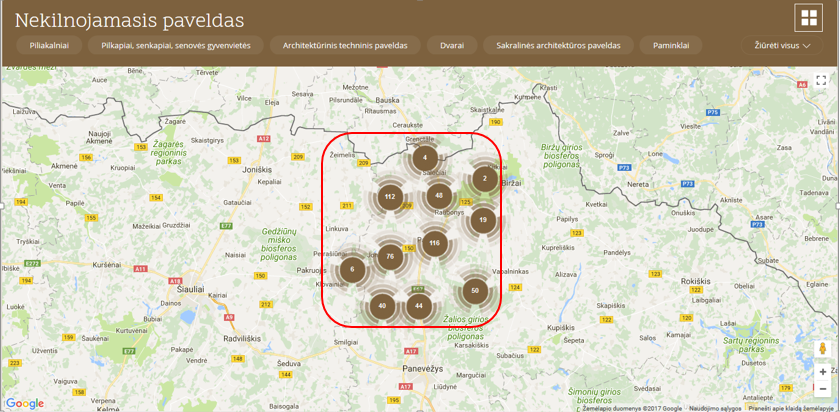Open the grid view icon in header
840x412 pixels.
[808, 18]
